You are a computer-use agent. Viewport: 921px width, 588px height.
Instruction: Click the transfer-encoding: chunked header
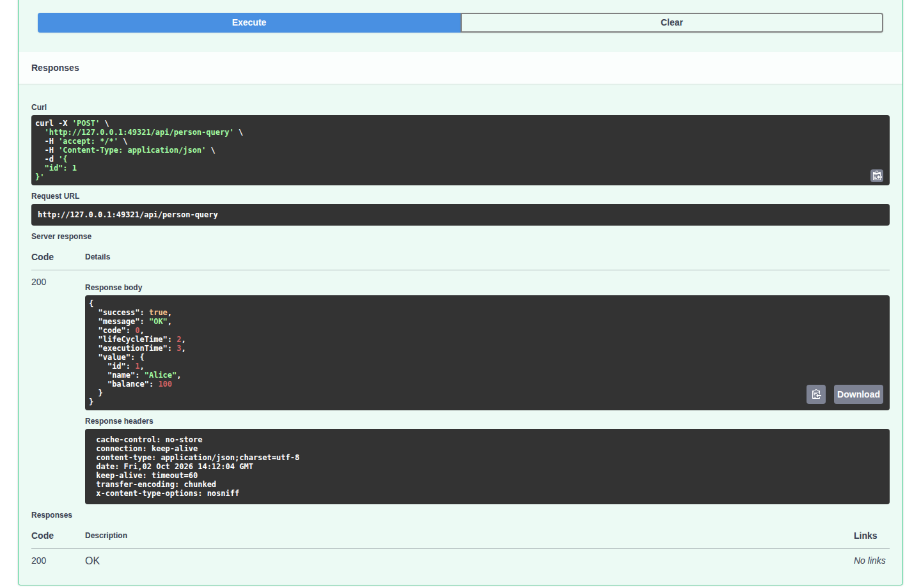(x=156, y=484)
